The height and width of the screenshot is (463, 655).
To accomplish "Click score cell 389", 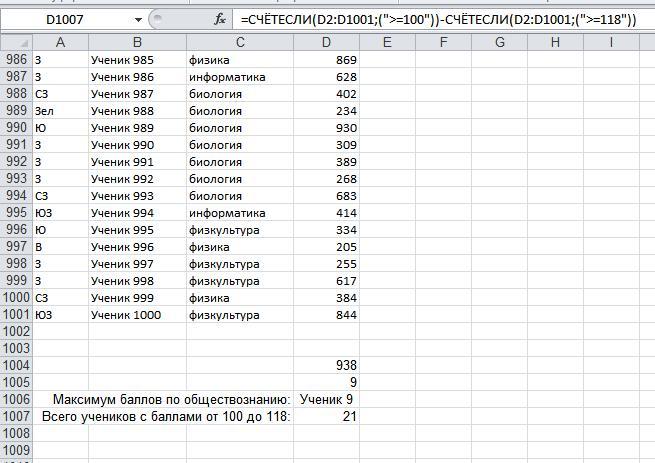I will click(x=326, y=162).
